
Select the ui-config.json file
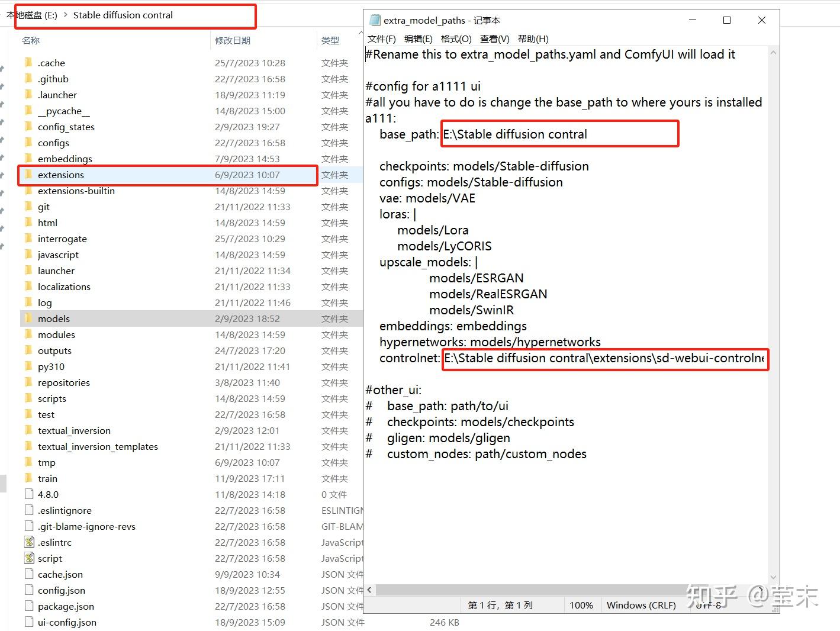click(x=67, y=622)
